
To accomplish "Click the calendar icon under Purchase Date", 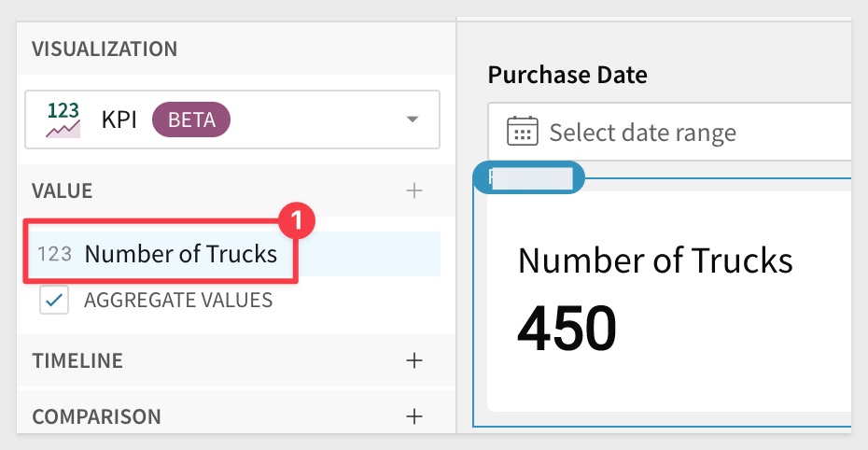I will [x=522, y=132].
